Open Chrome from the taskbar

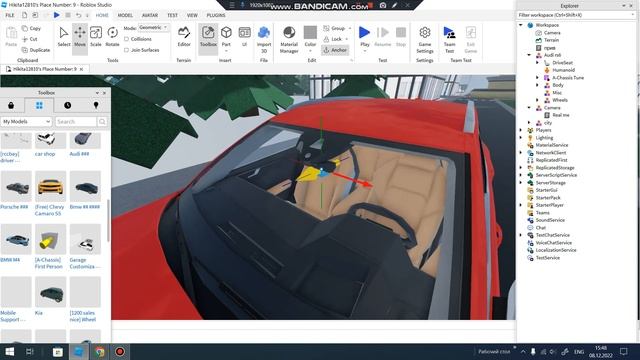(100, 351)
